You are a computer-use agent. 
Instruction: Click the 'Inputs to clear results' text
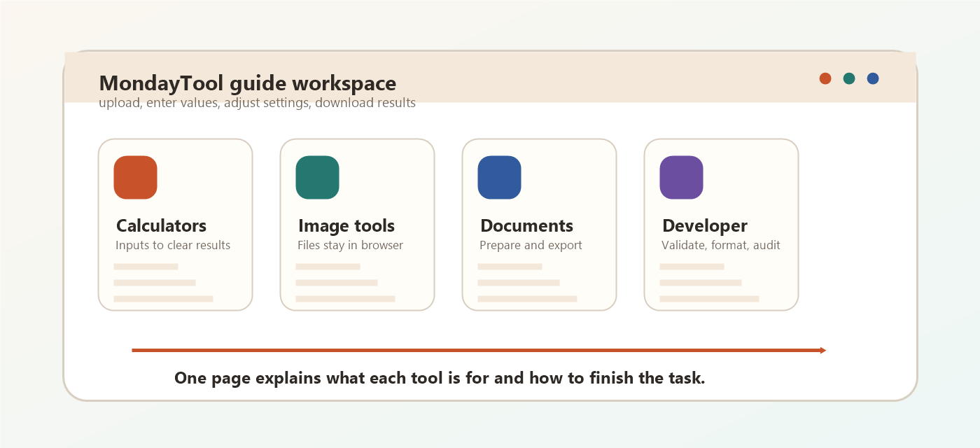[x=173, y=246]
